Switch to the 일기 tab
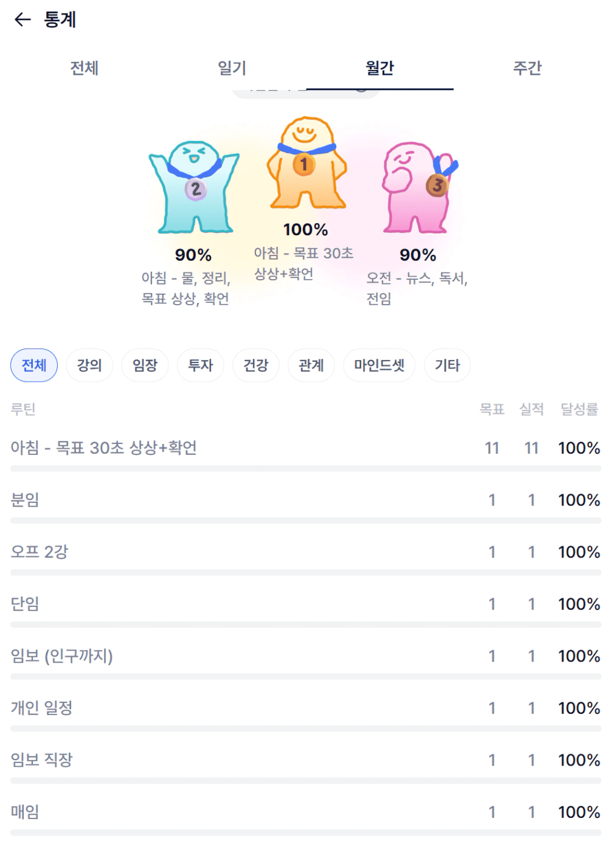Viewport: 616px width, 841px height. [x=232, y=68]
